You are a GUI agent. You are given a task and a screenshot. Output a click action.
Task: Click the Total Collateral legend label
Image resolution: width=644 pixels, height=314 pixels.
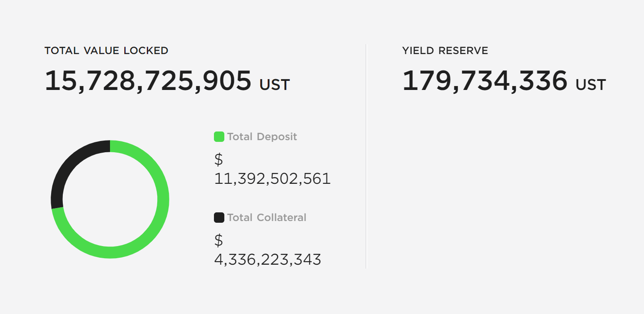click(x=266, y=218)
